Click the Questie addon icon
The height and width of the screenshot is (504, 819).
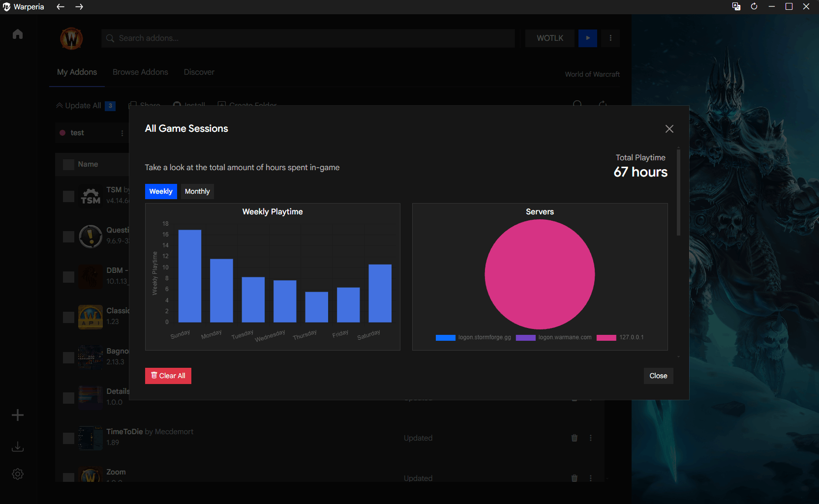(x=91, y=237)
